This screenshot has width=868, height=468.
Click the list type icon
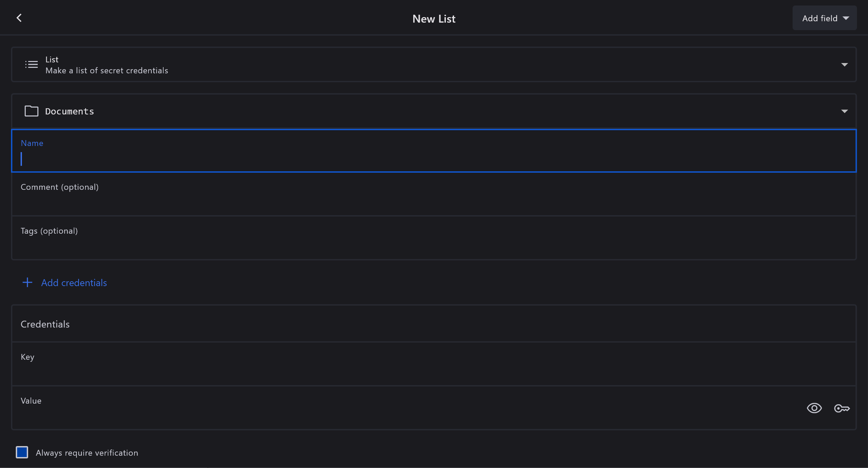31,64
